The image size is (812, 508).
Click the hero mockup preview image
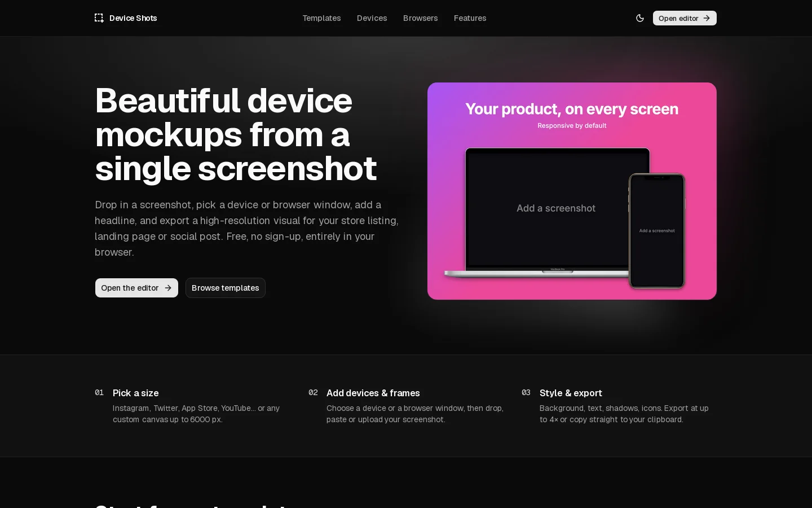click(572, 191)
